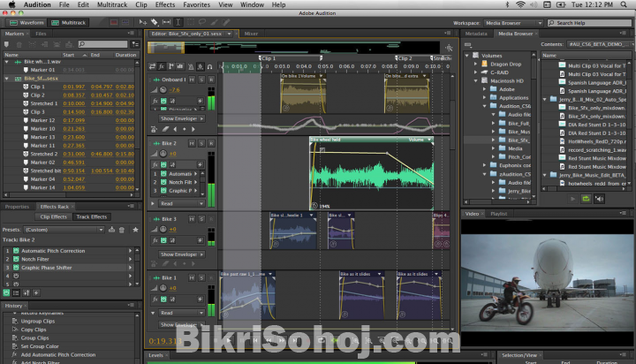Delete the selected marker with the trash icon
Image resolution: width=636 pixels, height=364 pixels.
point(19,44)
